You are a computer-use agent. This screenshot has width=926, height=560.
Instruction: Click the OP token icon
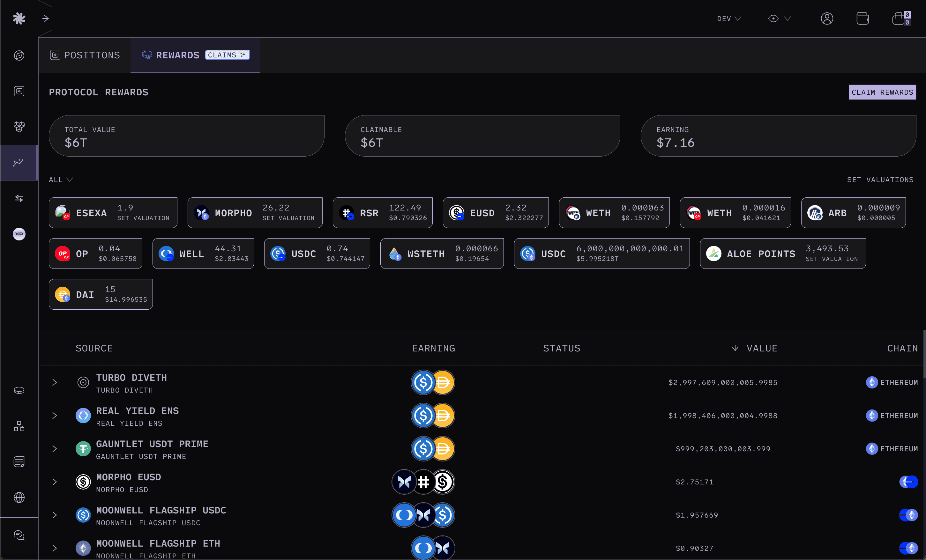coord(63,254)
